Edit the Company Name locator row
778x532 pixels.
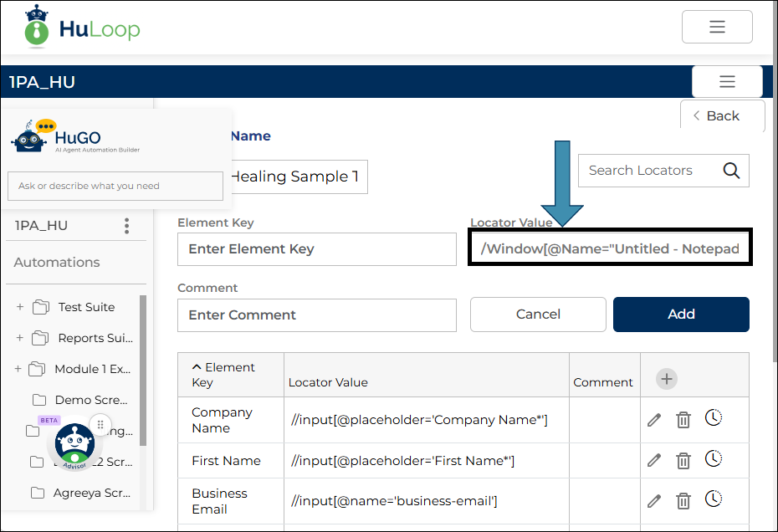pos(654,420)
